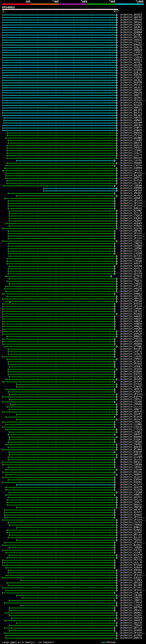Click the label UniRef100_Q4LB12

point(131,80)
